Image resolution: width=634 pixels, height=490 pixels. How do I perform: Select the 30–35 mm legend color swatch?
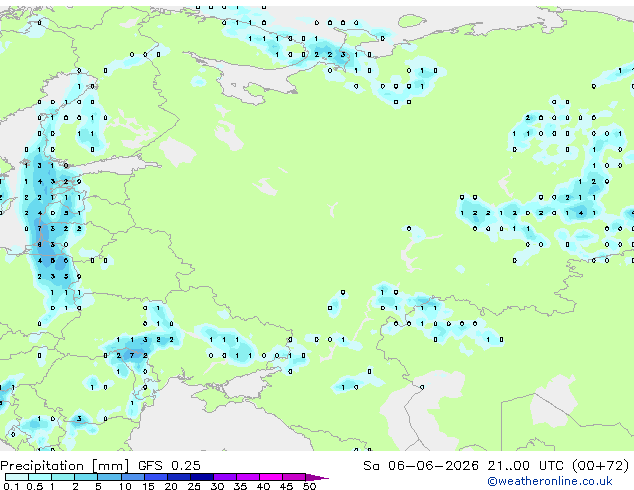coord(224,477)
